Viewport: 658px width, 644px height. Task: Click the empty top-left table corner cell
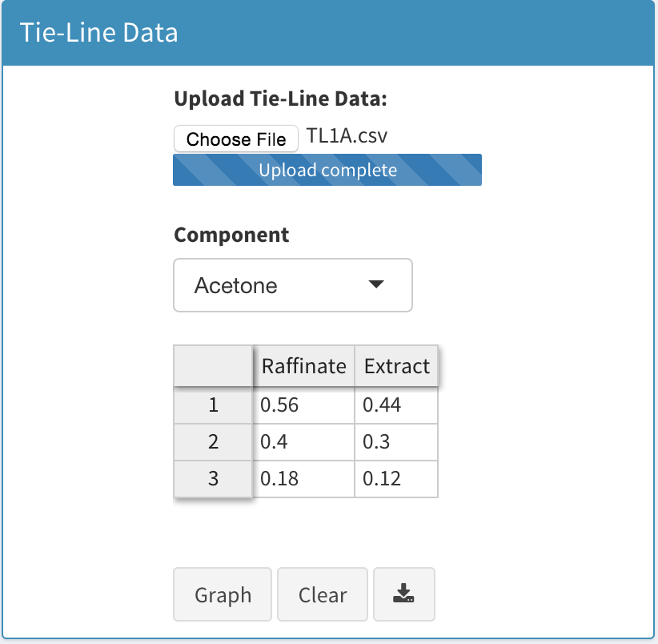pos(214,367)
